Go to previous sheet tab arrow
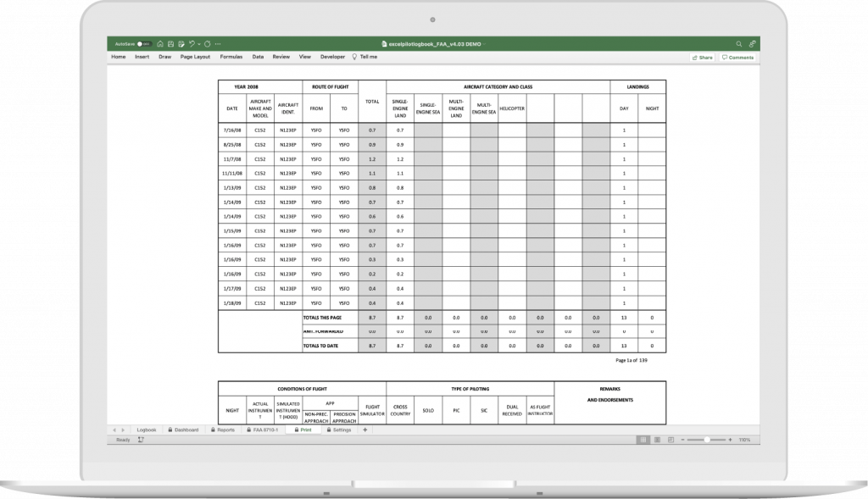The width and height of the screenshot is (868, 499). 114,430
